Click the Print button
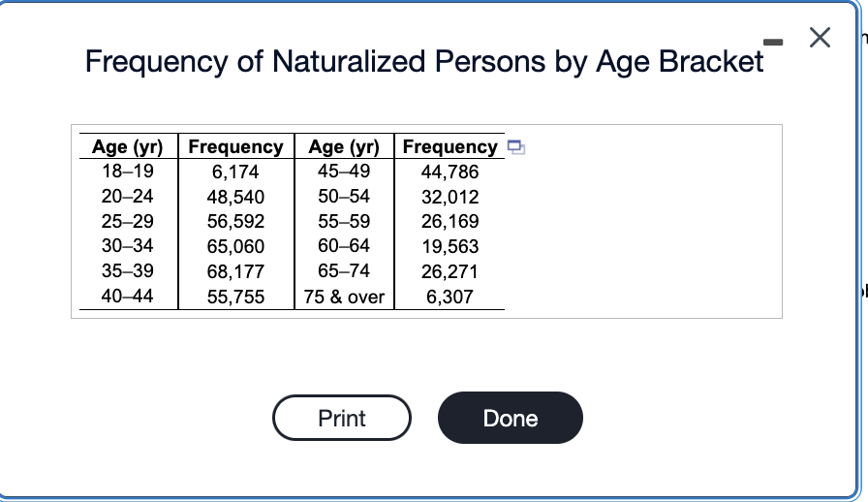The width and height of the screenshot is (868, 502). (342, 418)
